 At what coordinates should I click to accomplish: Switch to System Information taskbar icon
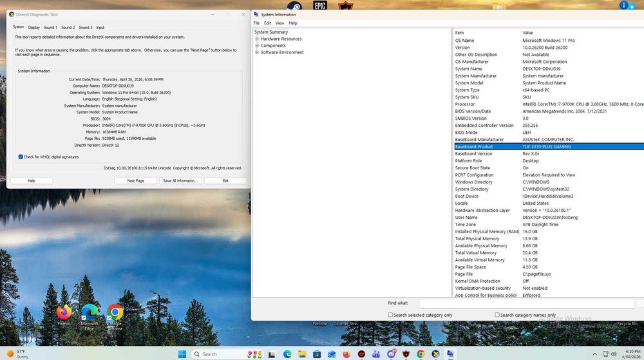click(450, 354)
